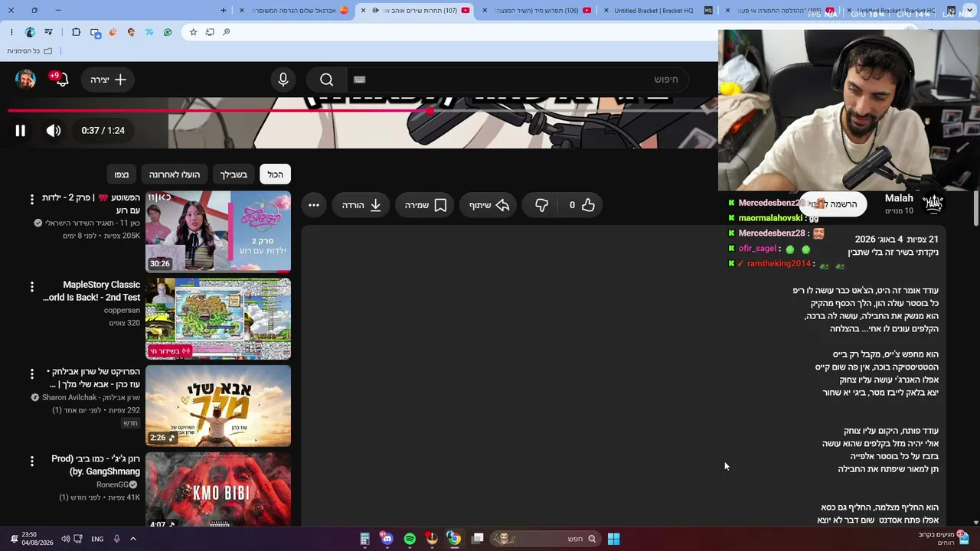The width and height of the screenshot is (980, 551).
Task: Open more actions ellipsis below video
Action: click(x=314, y=205)
